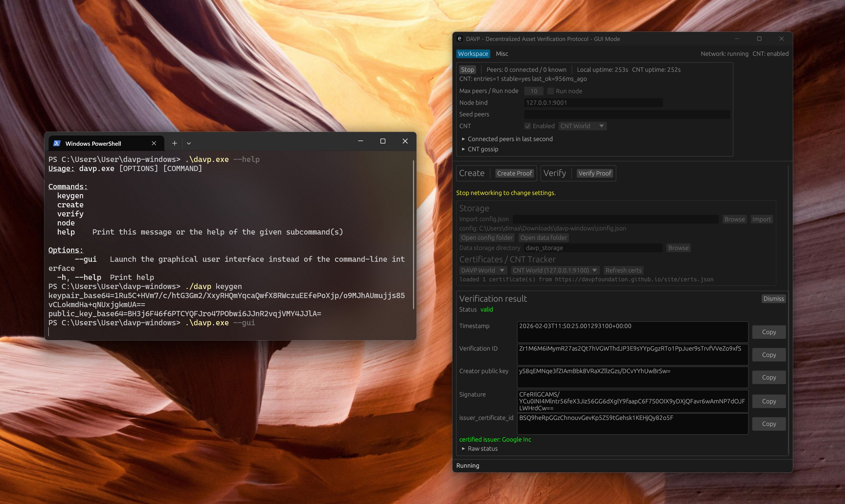Click the Verify Proof button
Viewport: 845px width, 504px height.
tap(595, 173)
